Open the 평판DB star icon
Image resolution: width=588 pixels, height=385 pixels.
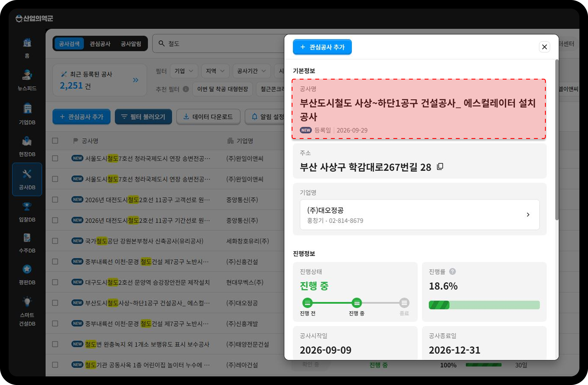pos(27,269)
